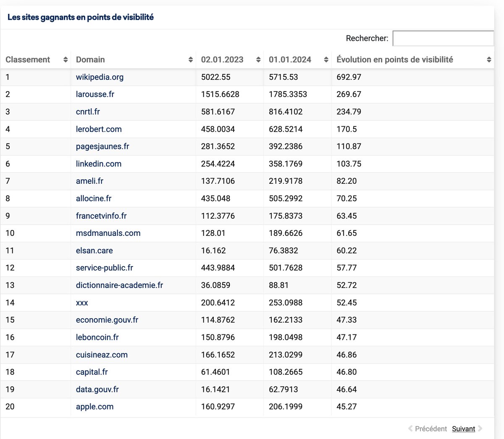Viewport: 504px width, 439px height.
Task: Click the Classement column header text
Action: coord(28,60)
